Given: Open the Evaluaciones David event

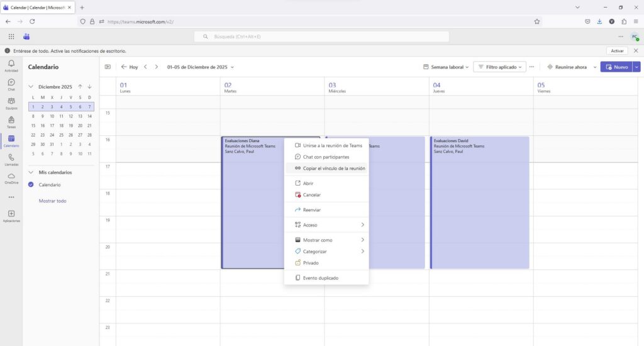Looking at the screenshot, I should [x=479, y=203].
